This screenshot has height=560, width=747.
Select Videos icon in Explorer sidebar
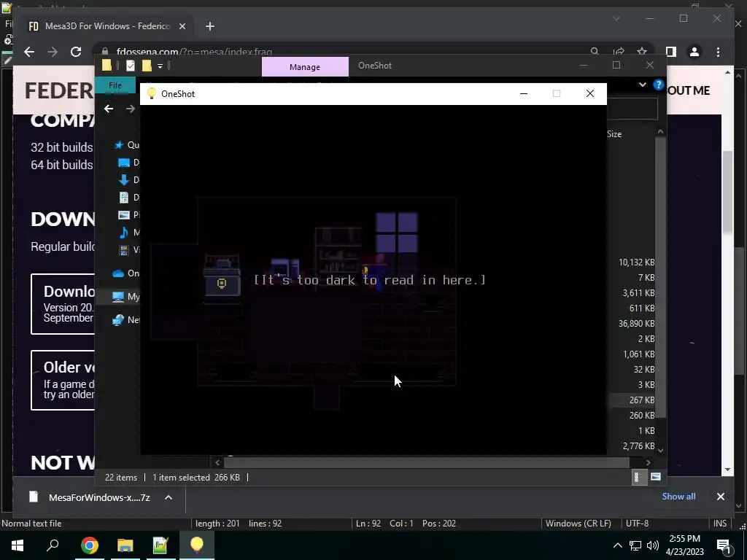point(124,249)
